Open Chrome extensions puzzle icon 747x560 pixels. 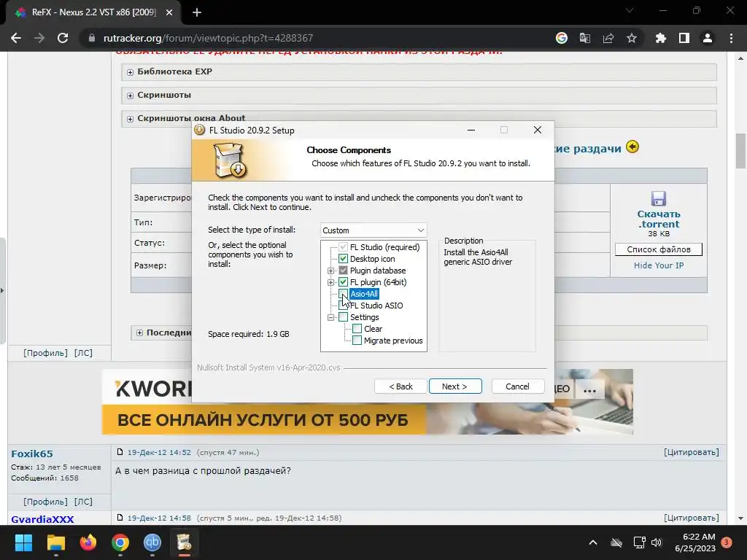click(x=661, y=38)
